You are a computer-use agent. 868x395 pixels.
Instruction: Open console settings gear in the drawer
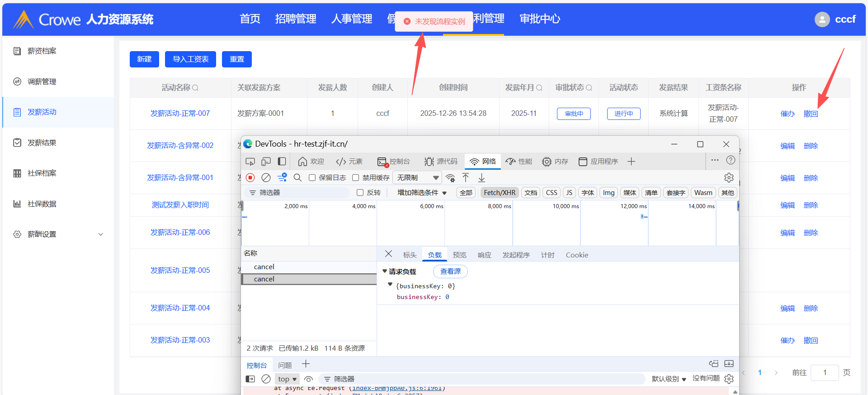(x=729, y=379)
